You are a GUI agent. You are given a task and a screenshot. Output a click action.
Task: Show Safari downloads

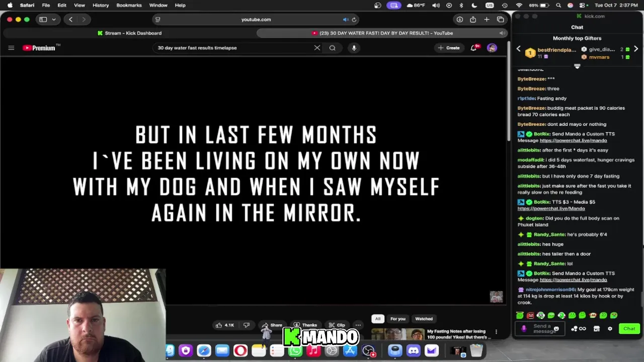coord(459,20)
